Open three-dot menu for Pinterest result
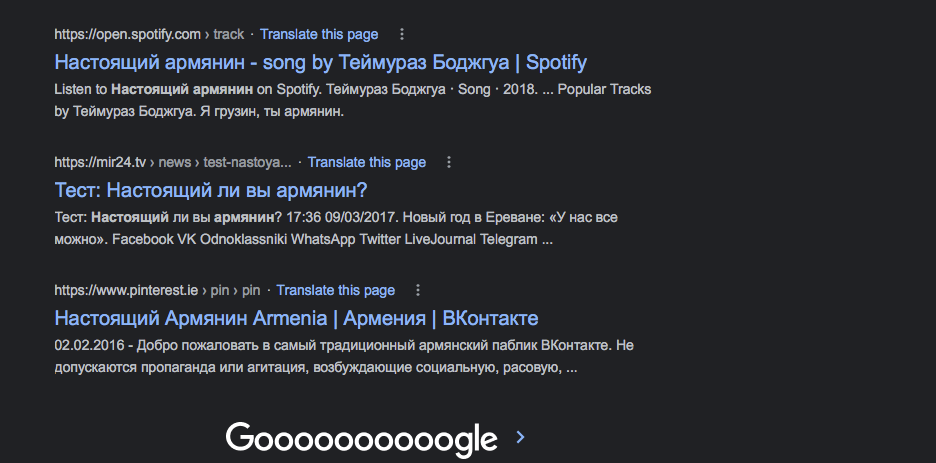936x463 pixels. tap(418, 290)
